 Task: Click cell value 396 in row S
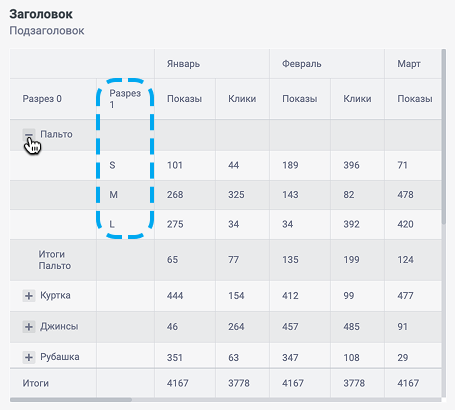tap(351, 165)
